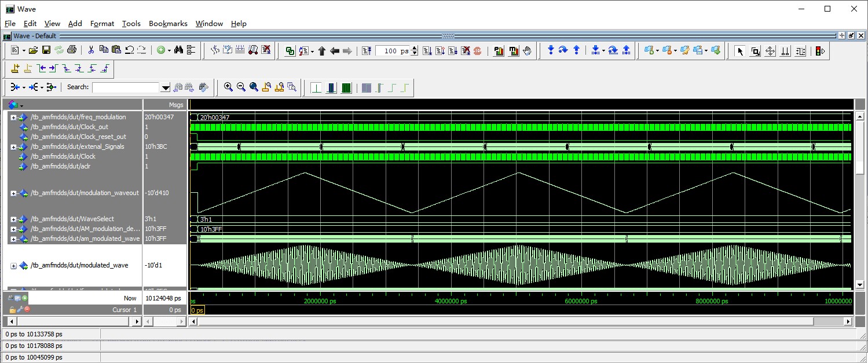
Task: Expand the modulated_wave signal tree
Action: tap(13, 266)
